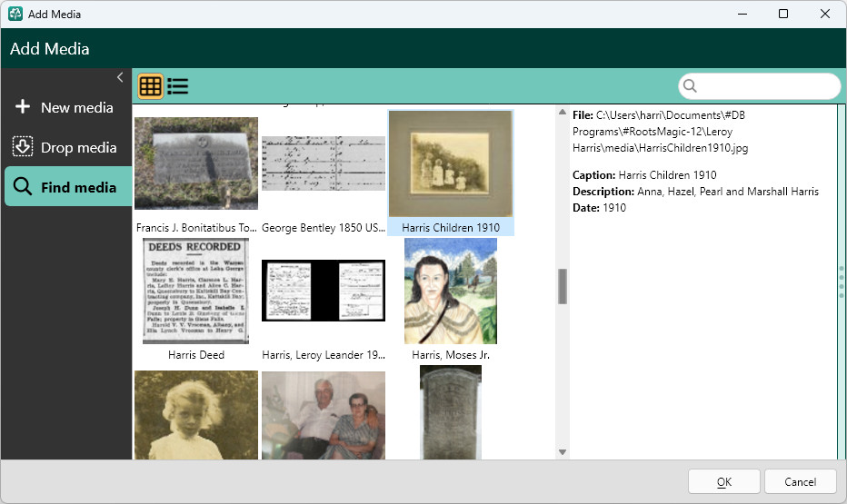The width and height of the screenshot is (847, 504).
Task: Confirm selection with the OK button
Action: coord(723,482)
